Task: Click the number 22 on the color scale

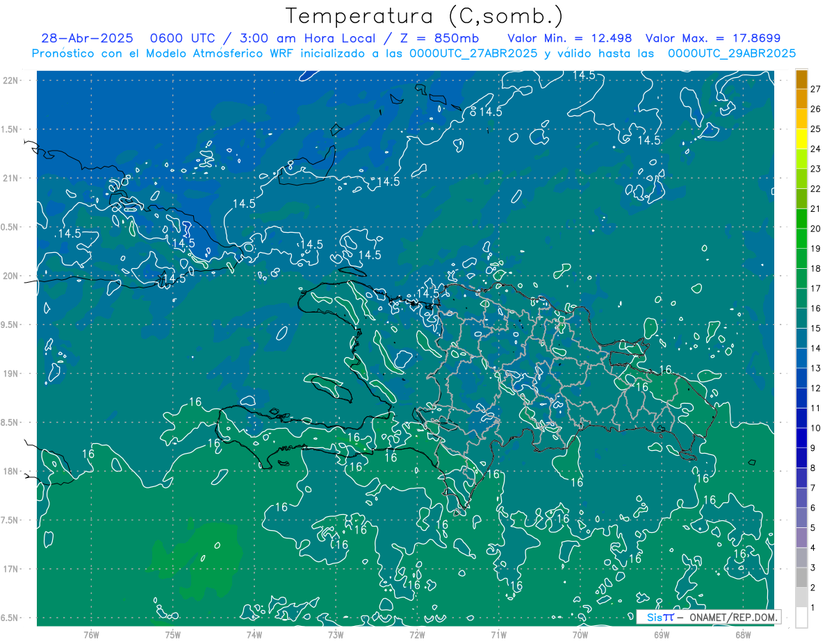Action: pos(815,189)
